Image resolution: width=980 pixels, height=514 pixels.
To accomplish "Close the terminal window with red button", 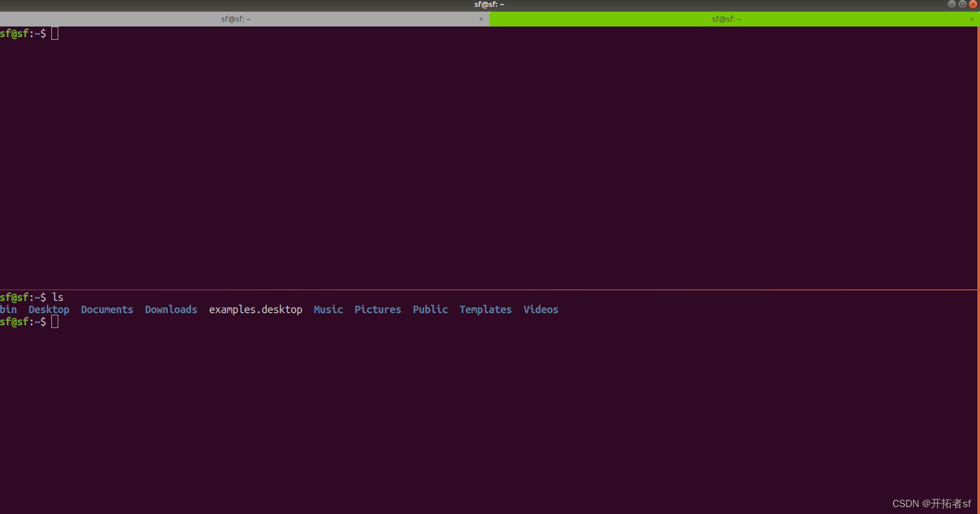I will pyautogui.click(x=973, y=4).
